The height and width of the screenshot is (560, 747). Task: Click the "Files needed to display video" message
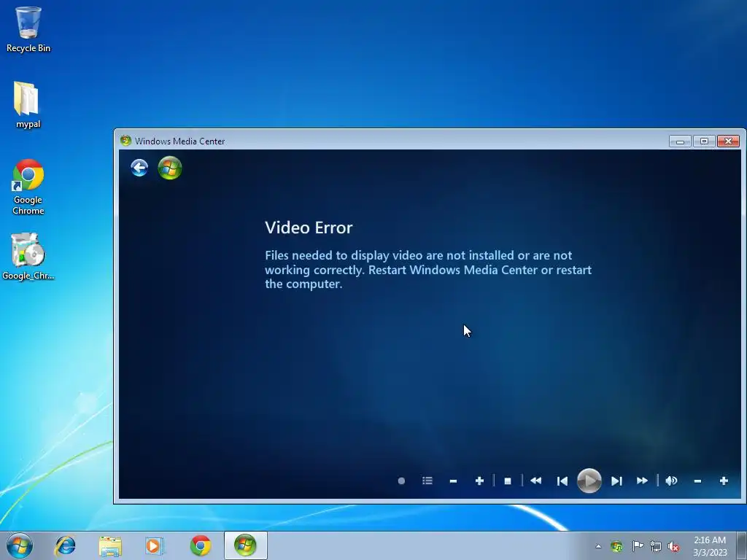coord(428,270)
